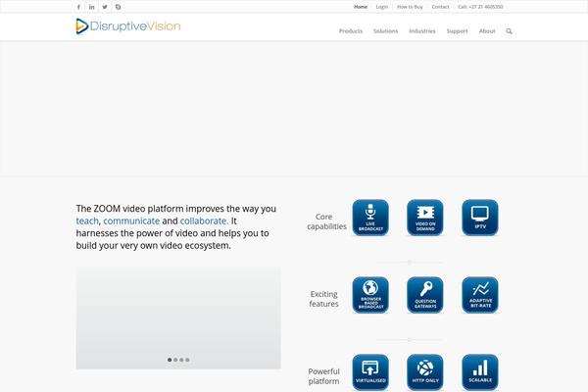Select the Scalable icon
The width and height of the screenshot is (588, 392).
tap(480, 372)
